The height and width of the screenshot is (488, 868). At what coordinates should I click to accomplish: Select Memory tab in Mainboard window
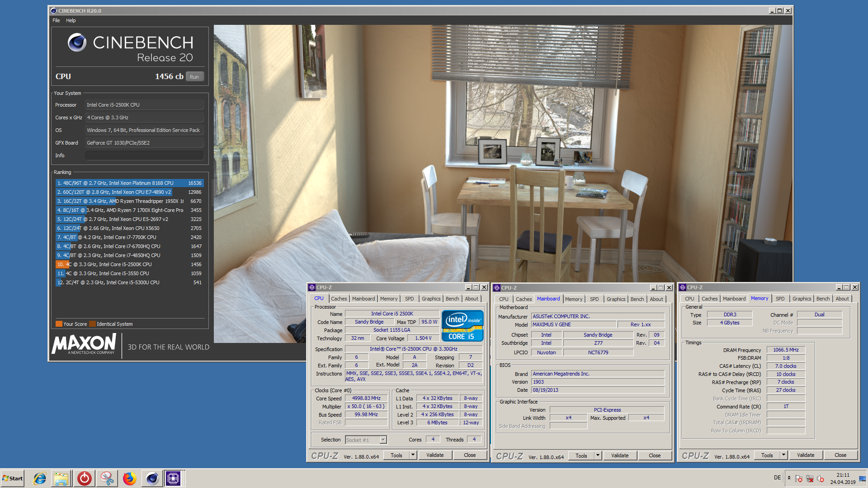tap(573, 299)
